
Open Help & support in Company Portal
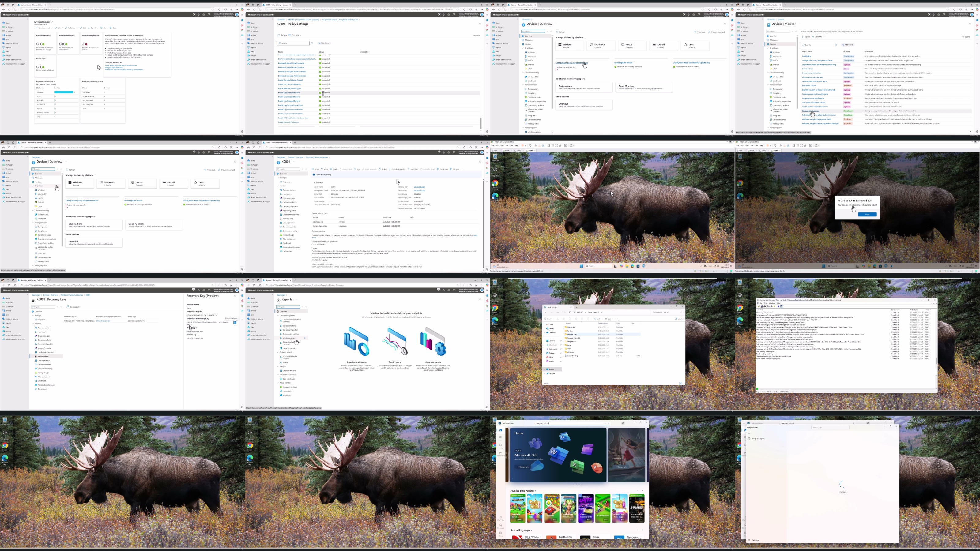tap(758, 439)
